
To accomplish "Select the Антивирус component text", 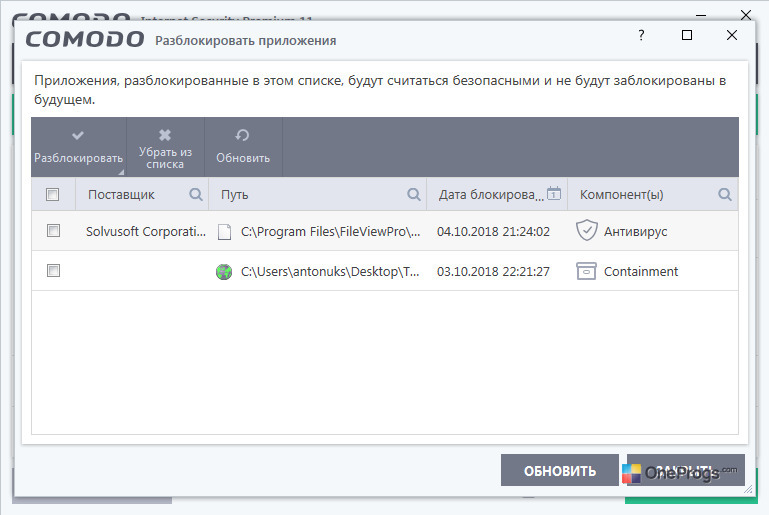I will point(636,232).
